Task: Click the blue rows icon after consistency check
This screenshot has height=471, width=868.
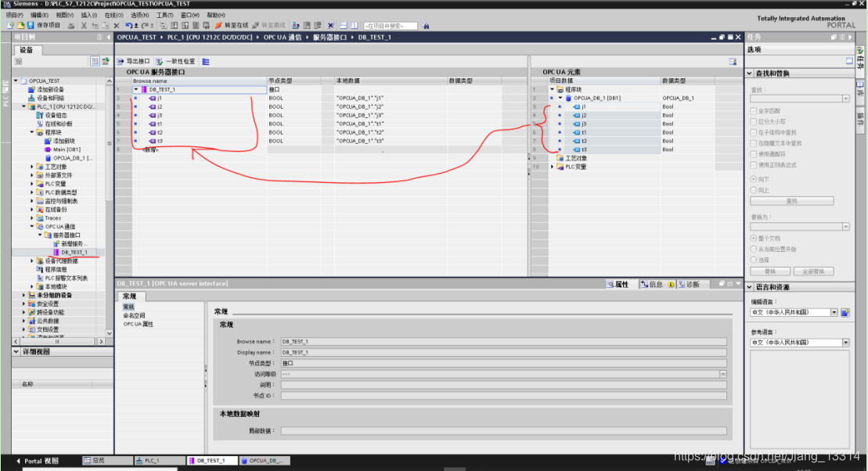Action: tap(206, 62)
